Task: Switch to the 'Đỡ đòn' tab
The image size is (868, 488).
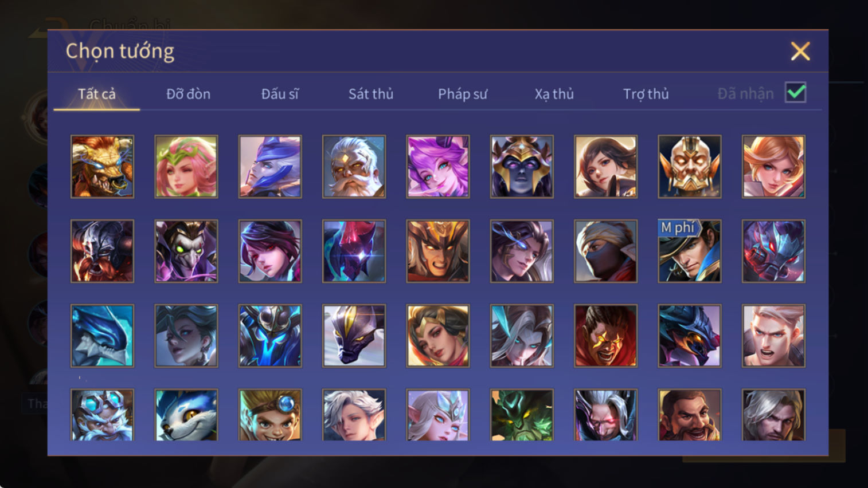Action: click(188, 94)
